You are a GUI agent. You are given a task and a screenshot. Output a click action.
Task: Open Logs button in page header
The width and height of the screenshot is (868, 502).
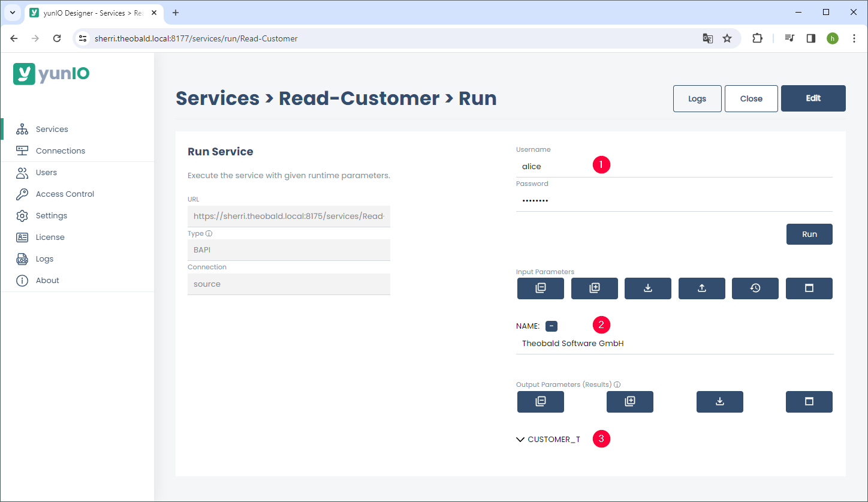[697, 98]
